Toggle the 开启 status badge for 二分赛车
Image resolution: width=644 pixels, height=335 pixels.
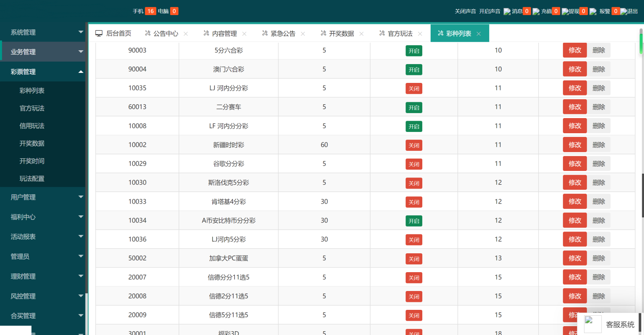(x=414, y=108)
